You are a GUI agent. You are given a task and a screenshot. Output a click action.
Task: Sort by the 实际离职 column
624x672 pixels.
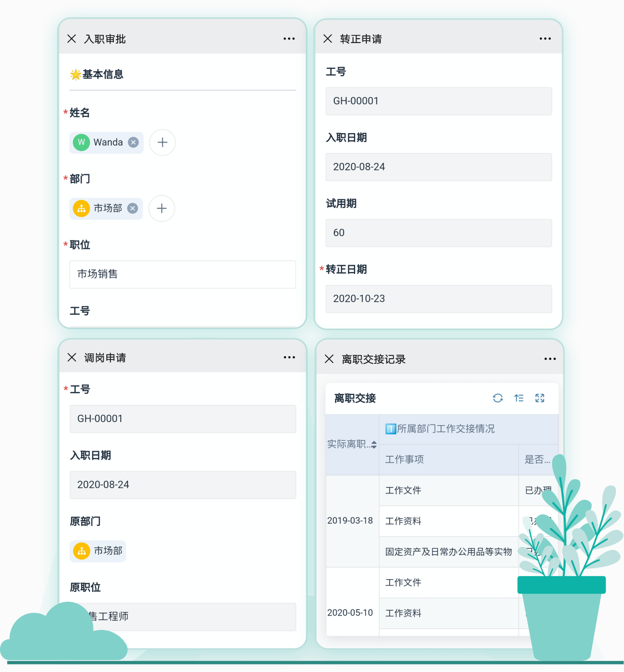[x=374, y=445]
